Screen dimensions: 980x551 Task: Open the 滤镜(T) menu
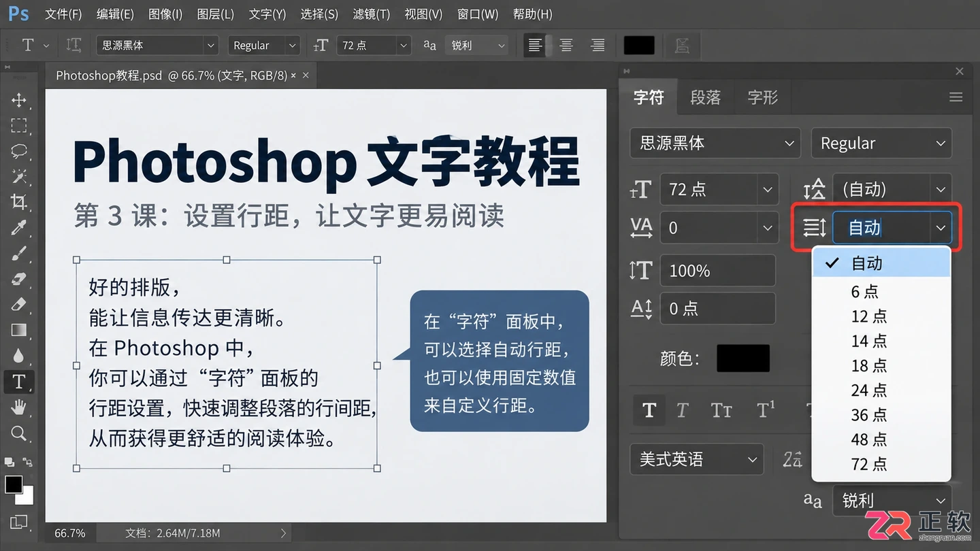coord(372,14)
